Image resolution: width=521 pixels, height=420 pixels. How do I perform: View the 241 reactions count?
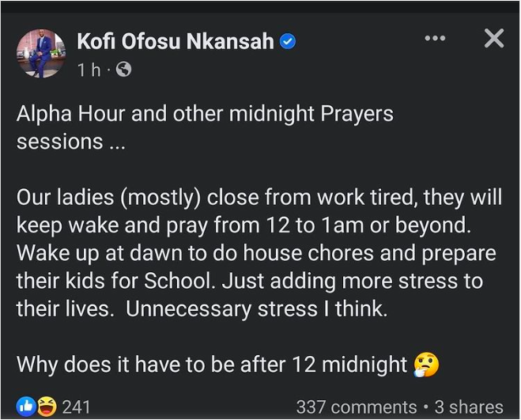[x=76, y=407]
